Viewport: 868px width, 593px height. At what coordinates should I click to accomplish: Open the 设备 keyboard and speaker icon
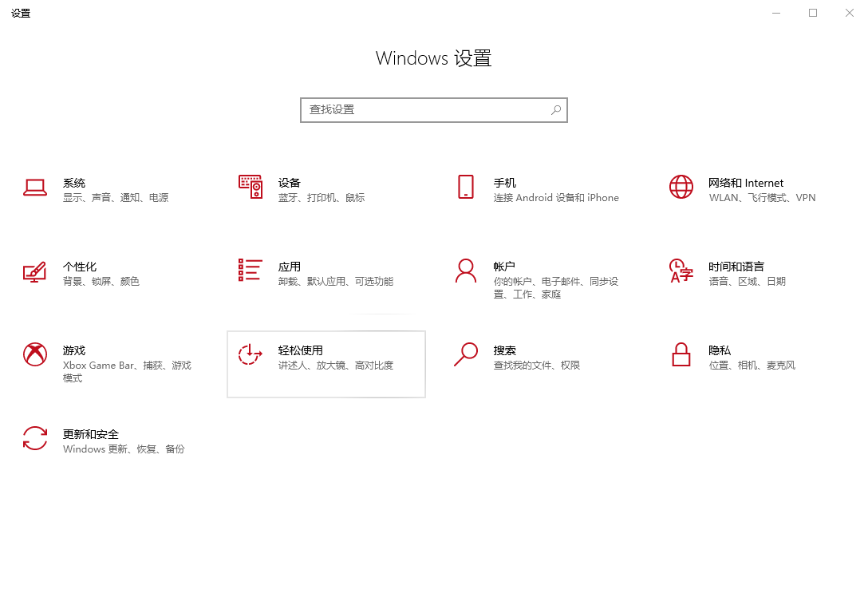pos(251,187)
